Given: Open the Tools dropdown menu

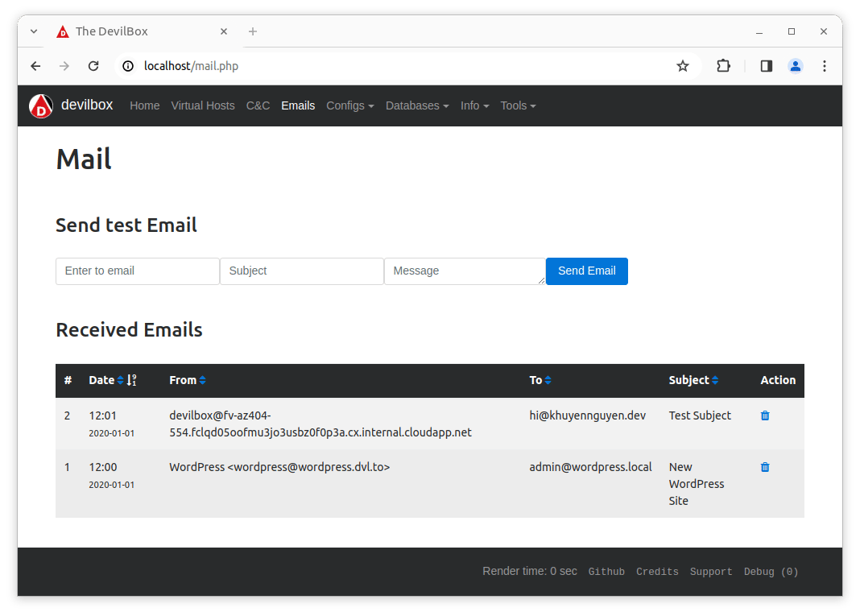Looking at the screenshot, I should [x=518, y=105].
